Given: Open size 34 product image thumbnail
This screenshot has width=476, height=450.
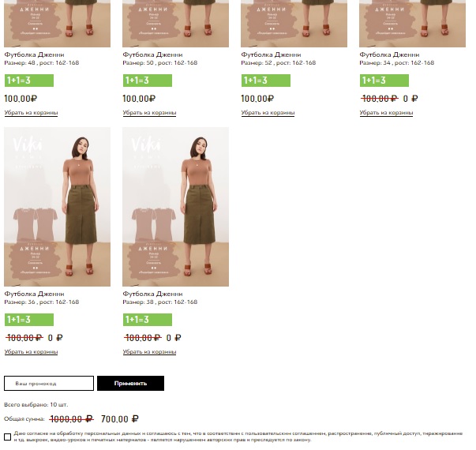Looking at the screenshot, I should (x=412, y=24).
